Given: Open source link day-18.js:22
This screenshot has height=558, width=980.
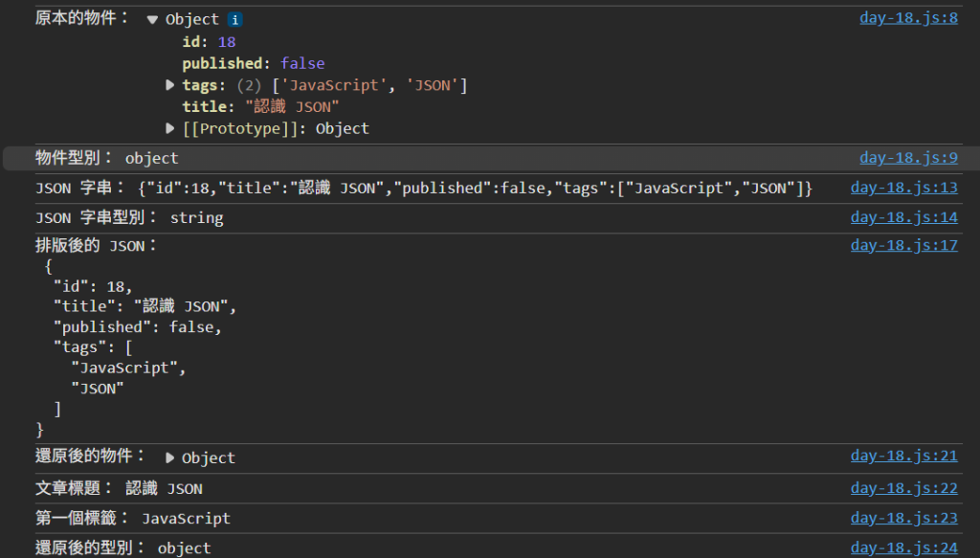Looking at the screenshot, I should click(x=903, y=488).
